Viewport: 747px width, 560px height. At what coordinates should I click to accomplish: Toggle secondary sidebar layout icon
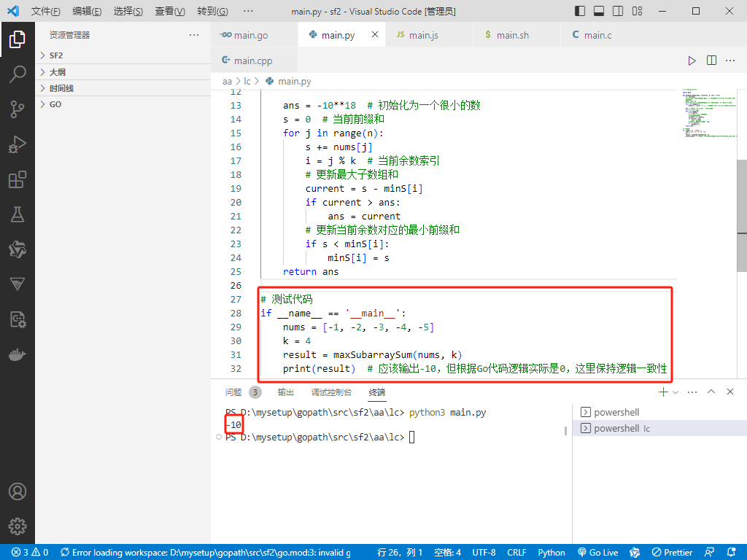point(618,11)
